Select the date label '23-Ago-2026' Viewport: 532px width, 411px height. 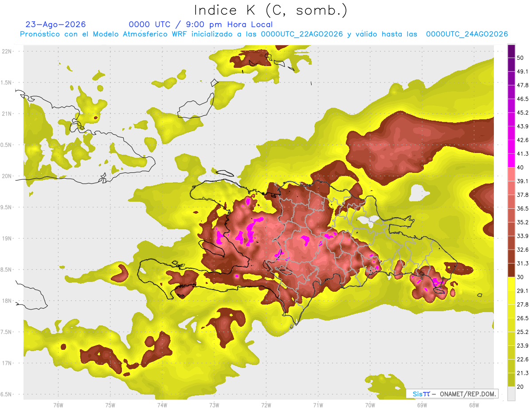pyautogui.click(x=56, y=24)
